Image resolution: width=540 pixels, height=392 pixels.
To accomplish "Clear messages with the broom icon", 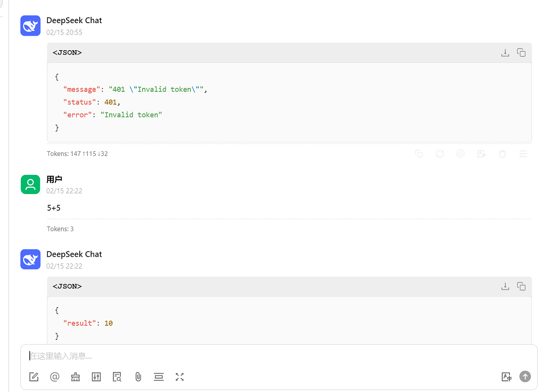I will pyautogui.click(x=76, y=377).
